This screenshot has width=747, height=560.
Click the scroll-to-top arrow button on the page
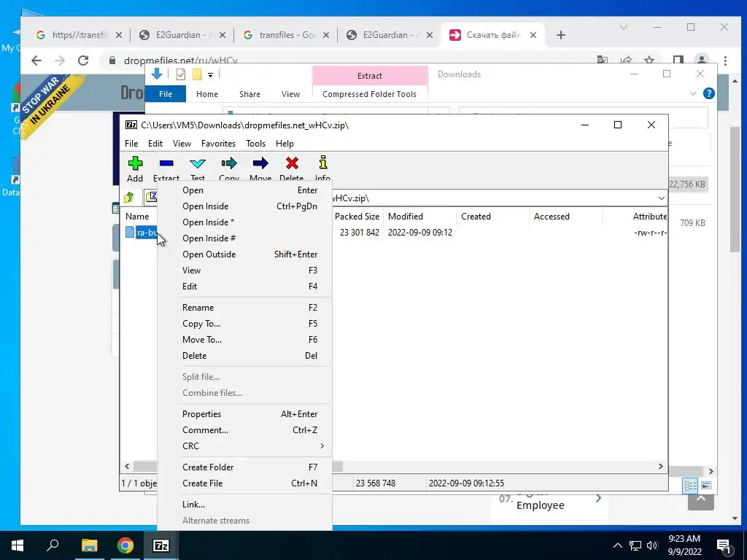tap(701, 499)
